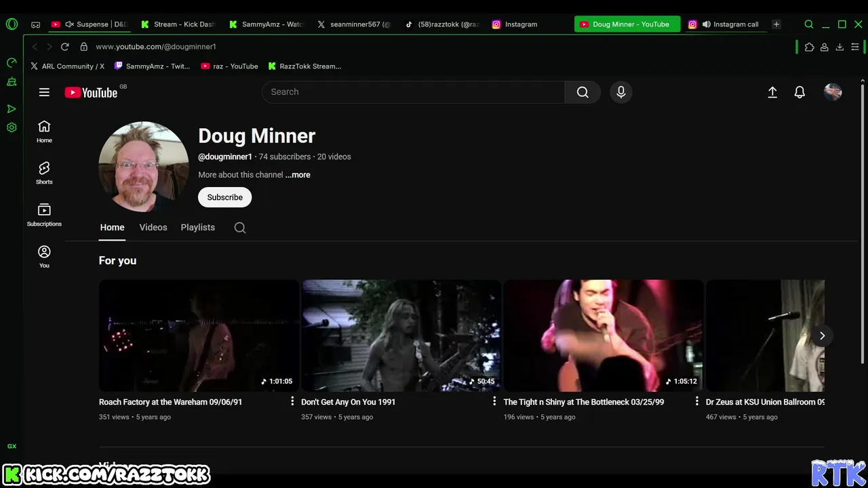Open browser downloads panel
This screenshot has height=488, width=868.
click(840, 47)
